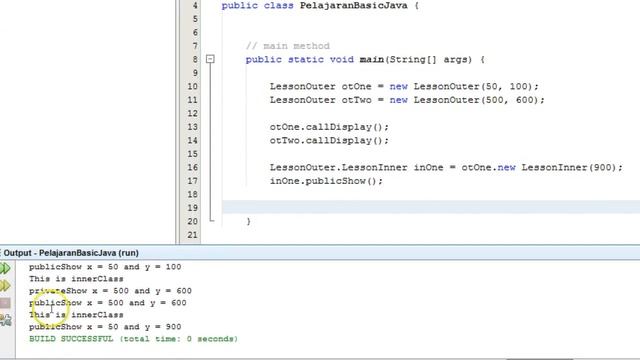Click the 'inOne.publicShow();' statement
640x360 pixels.
pyautogui.click(x=326, y=181)
